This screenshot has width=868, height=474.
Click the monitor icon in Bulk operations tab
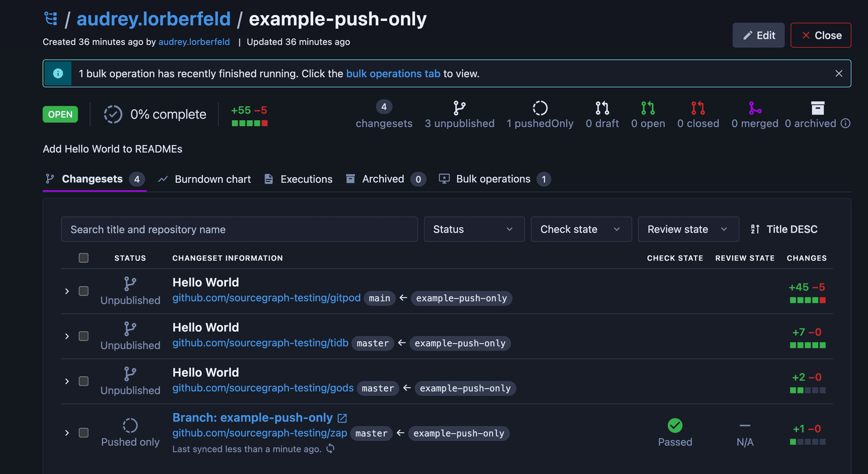point(444,179)
